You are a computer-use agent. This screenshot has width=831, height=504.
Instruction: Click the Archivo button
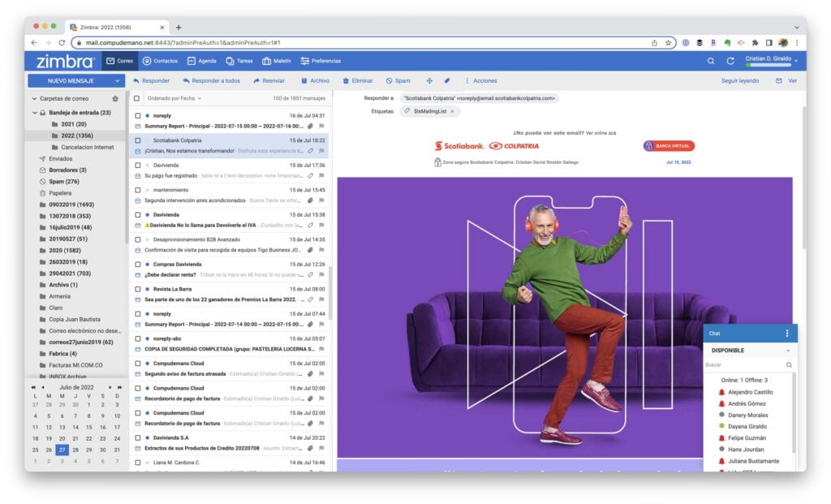315,80
